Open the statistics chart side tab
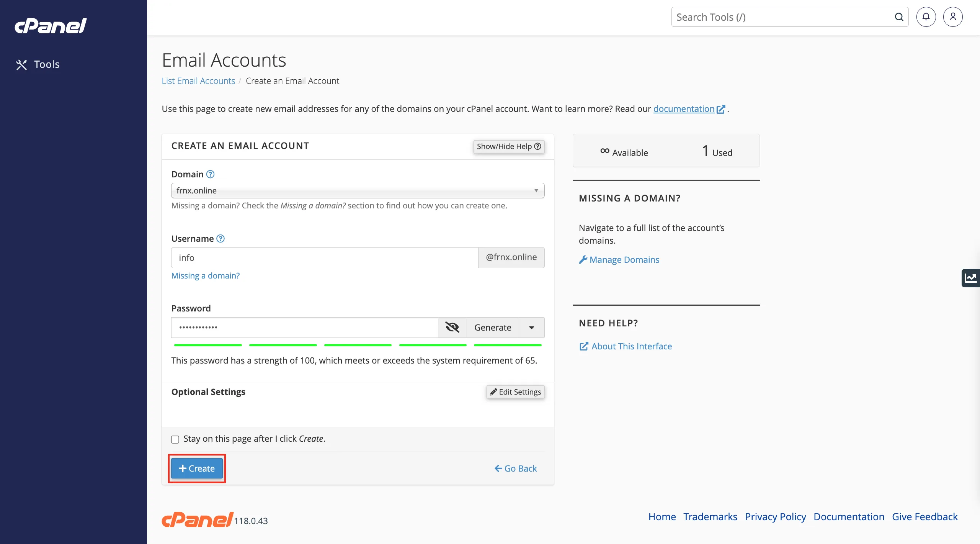980x544 pixels. 970,278
